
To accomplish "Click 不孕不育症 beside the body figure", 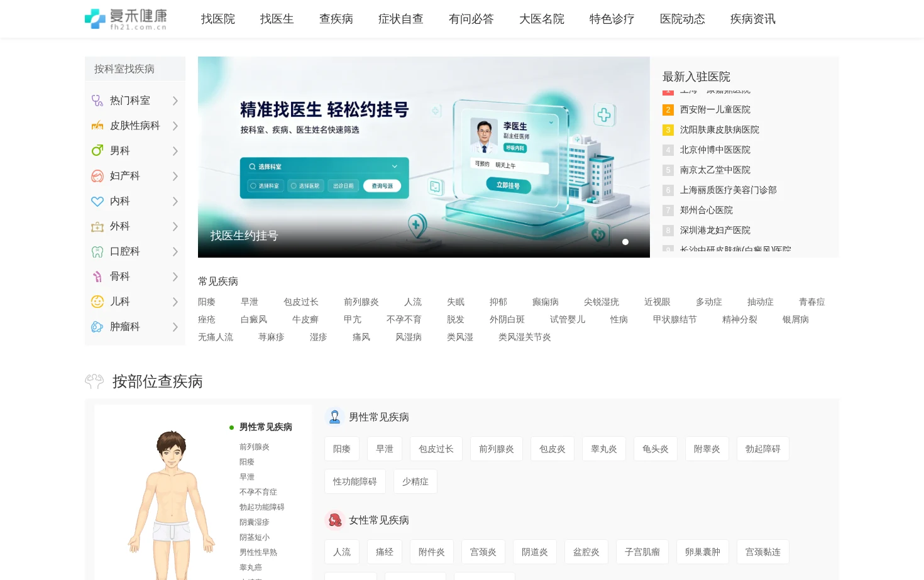I will pyautogui.click(x=258, y=492).
